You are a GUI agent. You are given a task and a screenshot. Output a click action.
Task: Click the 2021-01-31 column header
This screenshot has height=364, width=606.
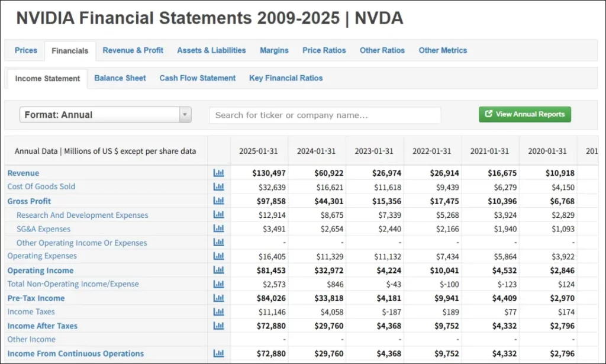point(489,151)
